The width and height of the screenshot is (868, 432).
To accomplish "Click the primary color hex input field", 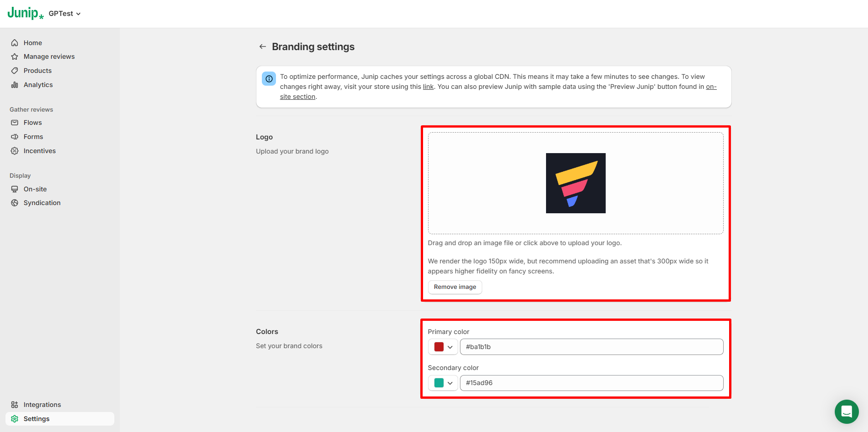I will point(591,347).
